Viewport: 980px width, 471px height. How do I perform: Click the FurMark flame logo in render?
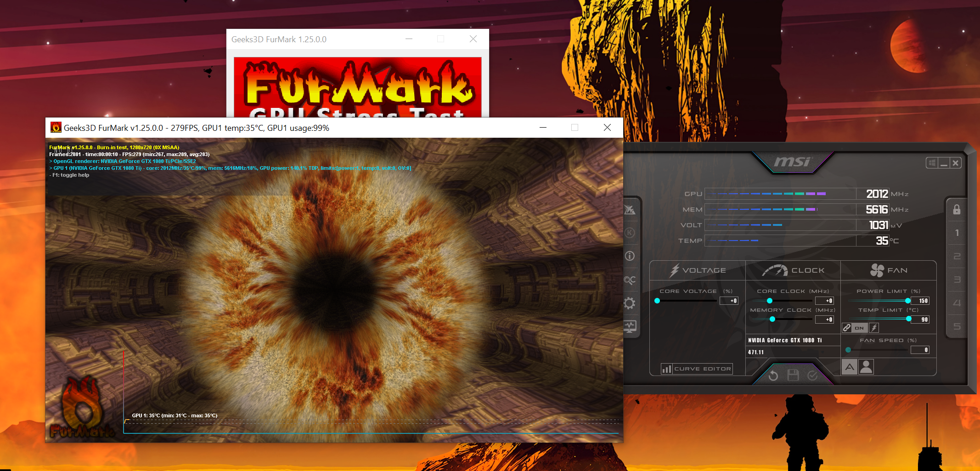point(82,406)
